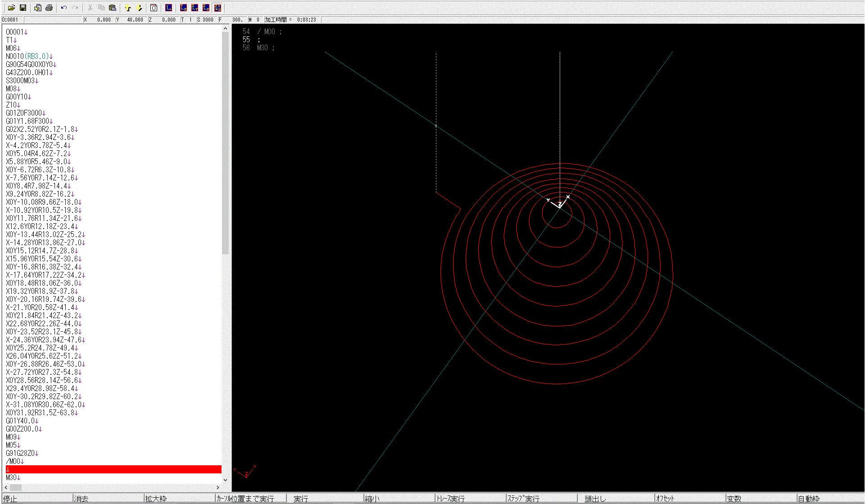Viewport: 865px width, 504px height.
Task: Switch to the XY plane view icon
Action: [183, 8]
